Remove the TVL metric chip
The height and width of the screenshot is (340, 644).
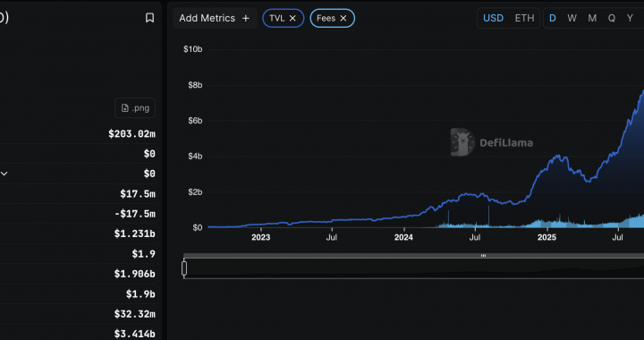click(x=292, y=18)
